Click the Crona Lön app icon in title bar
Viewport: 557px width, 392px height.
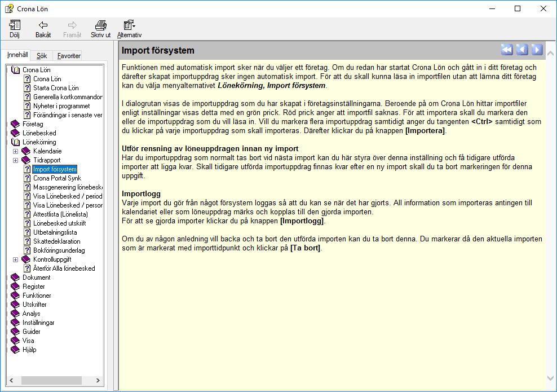[x=9, y=8]
